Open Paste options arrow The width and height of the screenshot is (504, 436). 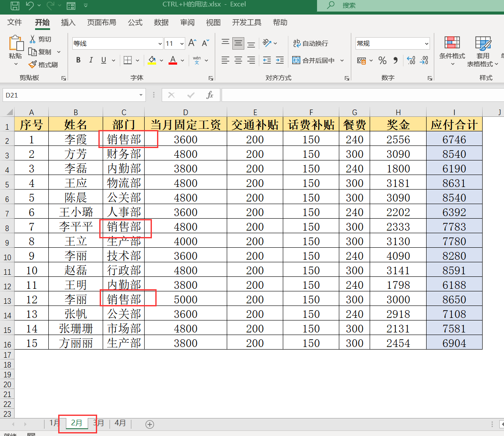(16, 64)
